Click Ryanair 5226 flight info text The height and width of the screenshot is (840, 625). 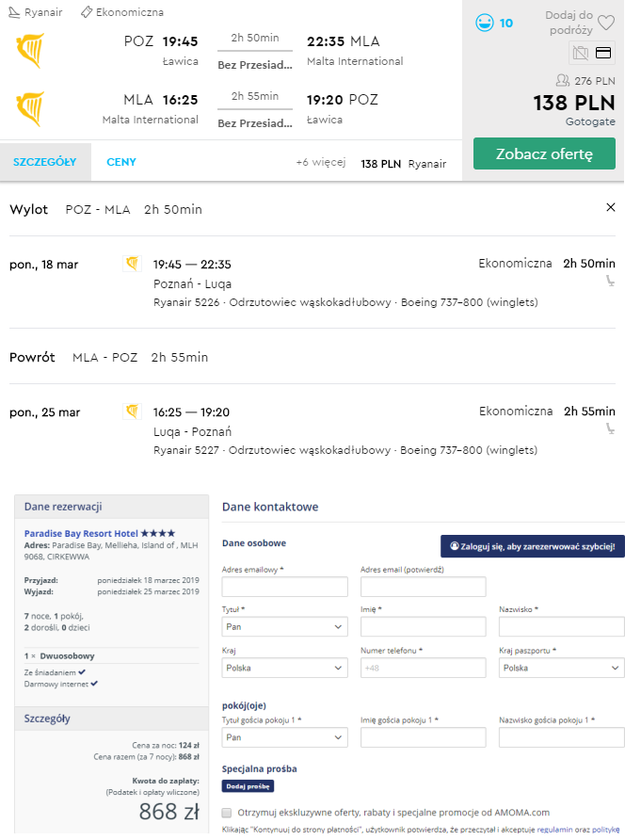[345, 302]
